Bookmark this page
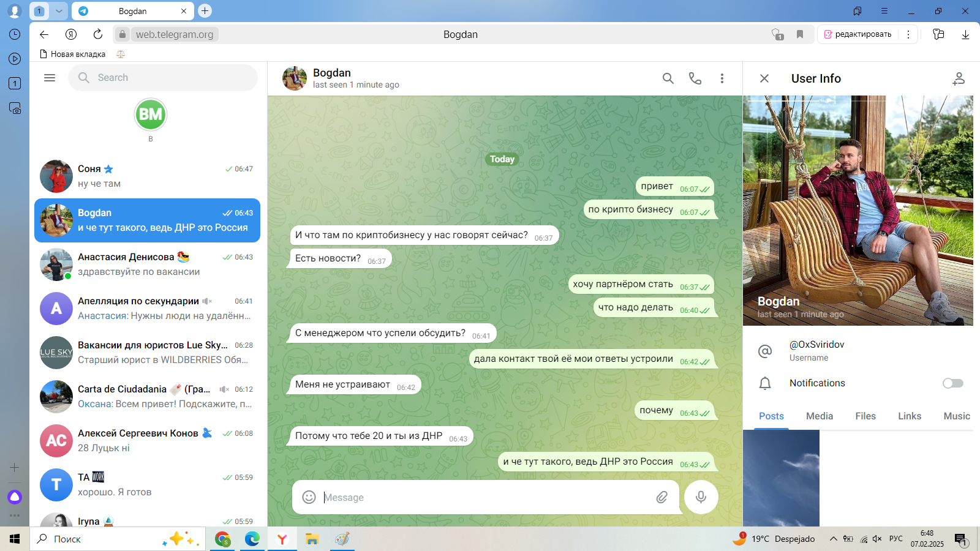 click(x=800, y=34)
